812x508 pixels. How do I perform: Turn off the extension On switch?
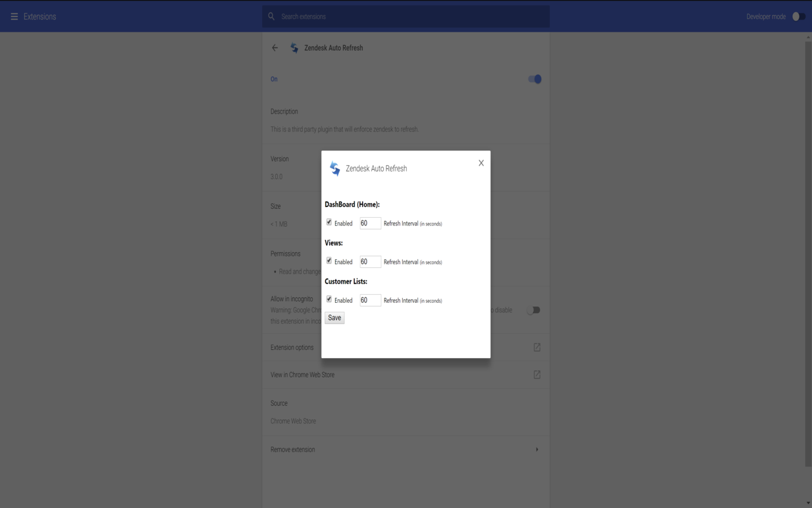coord(535,79)
